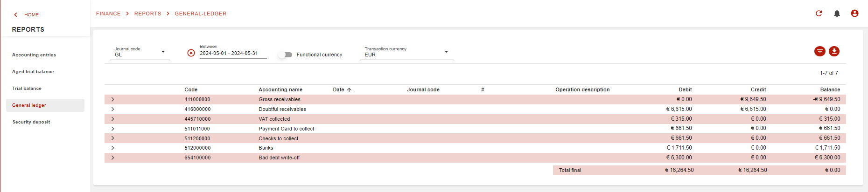Expand the Bad debt write-off row

click(x=112, y=158)
